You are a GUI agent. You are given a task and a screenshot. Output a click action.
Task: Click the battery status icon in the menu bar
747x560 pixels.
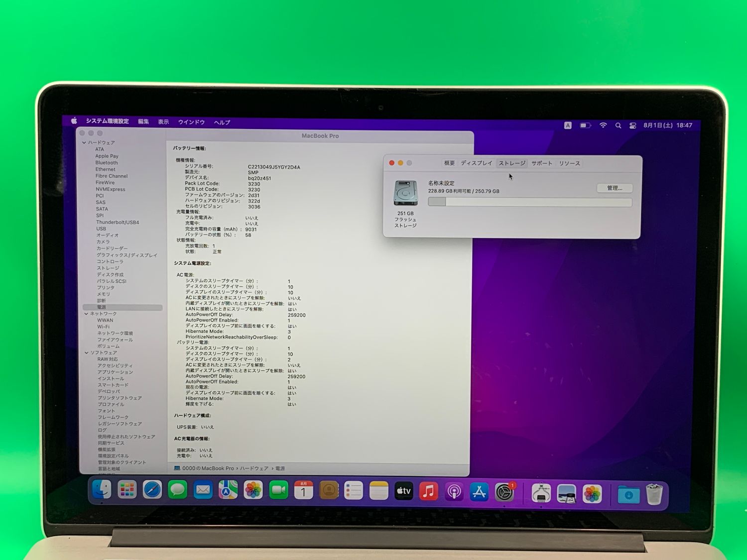coord(585,125)
